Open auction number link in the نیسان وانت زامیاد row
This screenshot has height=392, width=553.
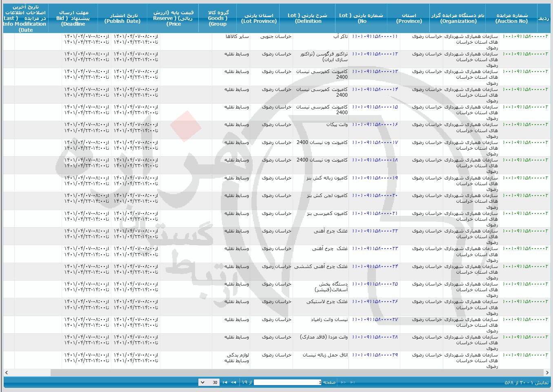(525, 319)
